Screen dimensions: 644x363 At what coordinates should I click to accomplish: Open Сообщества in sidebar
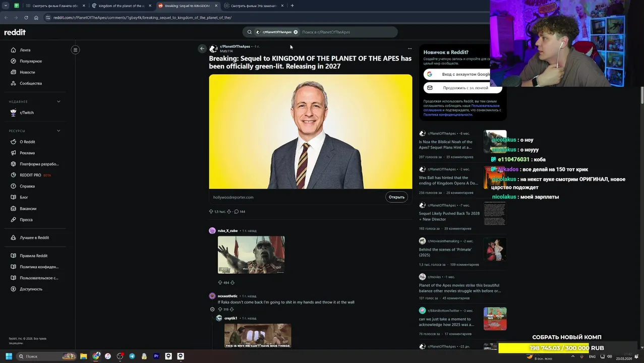(31, 83)
